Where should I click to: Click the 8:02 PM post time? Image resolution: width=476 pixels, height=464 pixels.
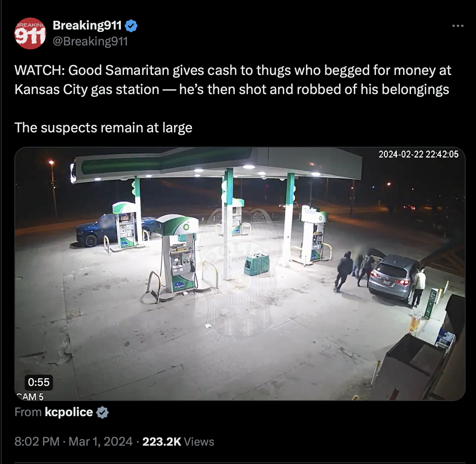tap(37, 442)
